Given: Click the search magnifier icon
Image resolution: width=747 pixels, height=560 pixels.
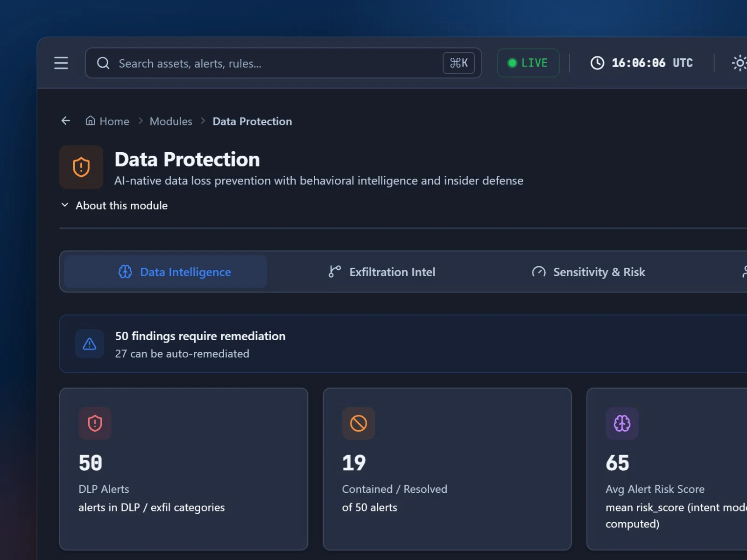Looking at the screenshot, I should (103, 63).
